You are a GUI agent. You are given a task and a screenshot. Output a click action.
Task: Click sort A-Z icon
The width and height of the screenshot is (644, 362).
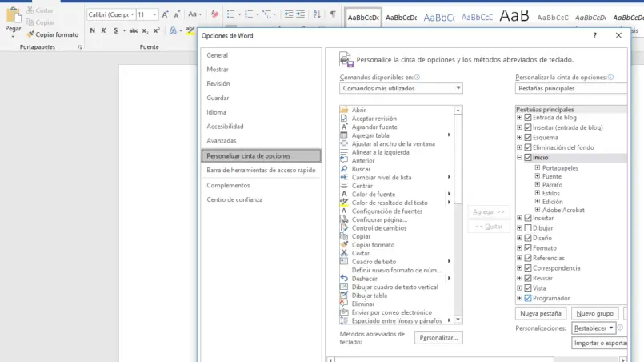(317, 14)
